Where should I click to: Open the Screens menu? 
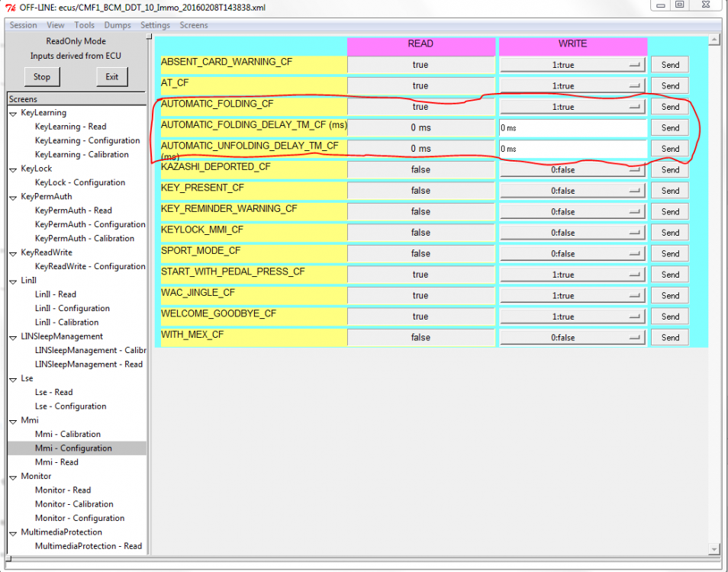194,25
